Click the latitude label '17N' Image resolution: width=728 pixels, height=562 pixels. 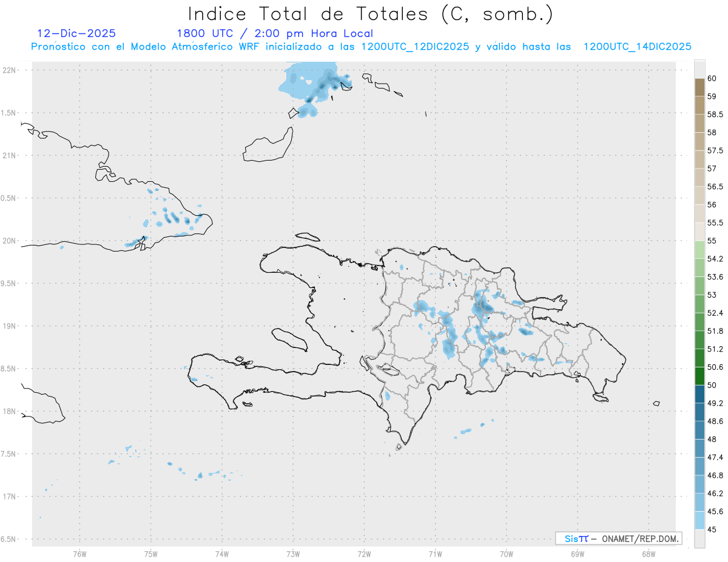10,497
